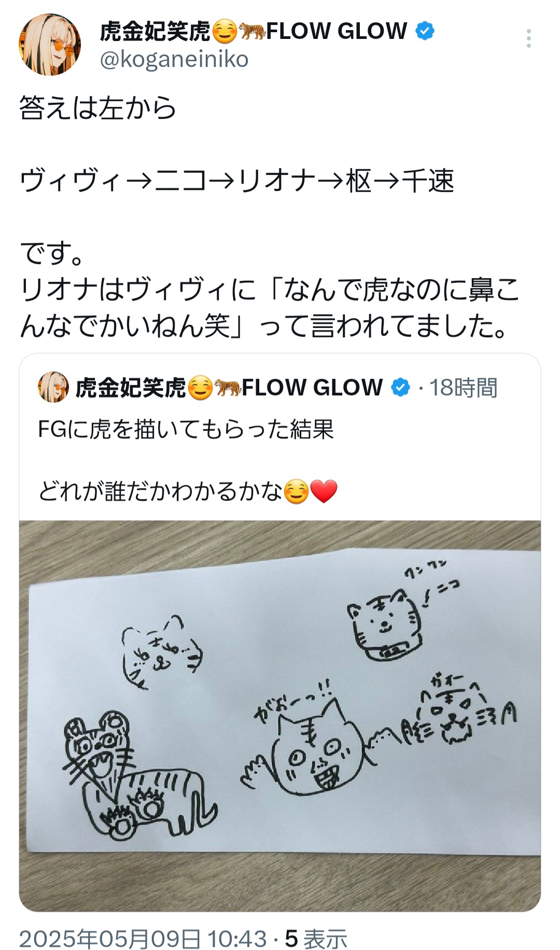
Task: Open the 2025年05月09日 10:43 post timestamp
Action: pos(143,938)
